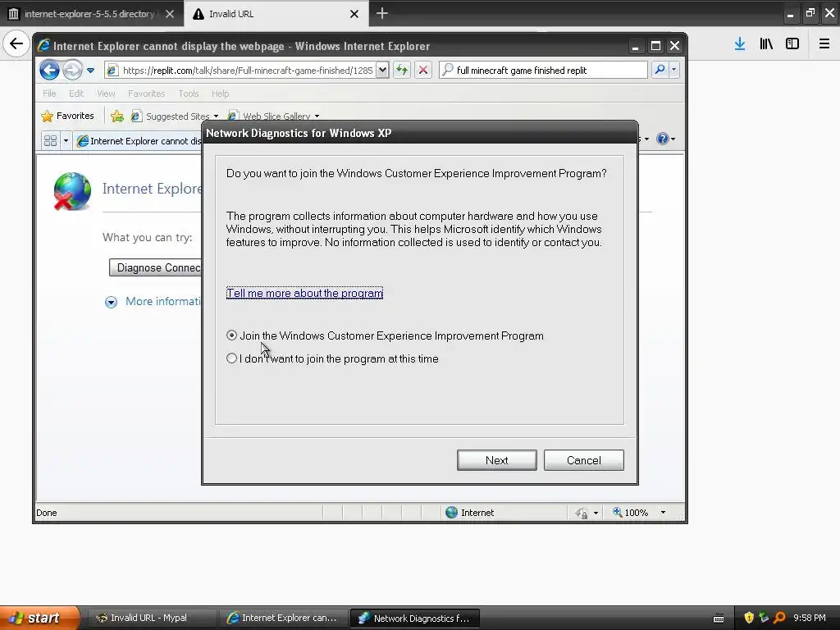Click the IE address bar URL field
Image resolution: width=840 pixels, height=630 pixels.
[x=246, y=71]
